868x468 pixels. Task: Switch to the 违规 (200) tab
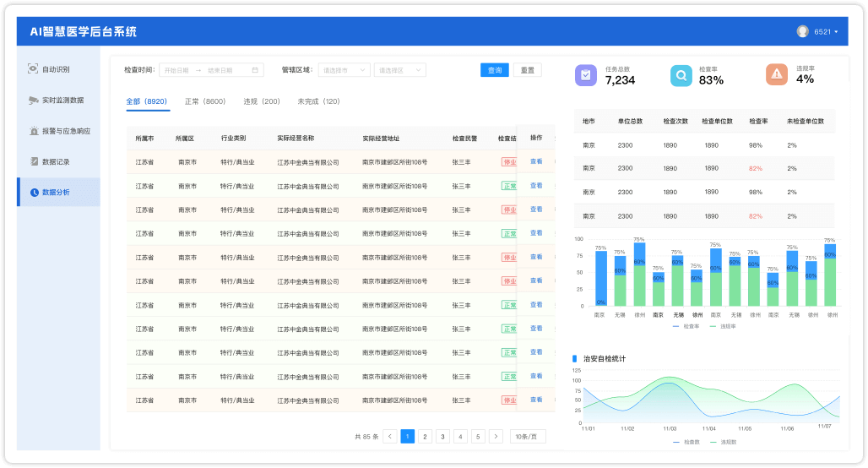click(261, 101)
